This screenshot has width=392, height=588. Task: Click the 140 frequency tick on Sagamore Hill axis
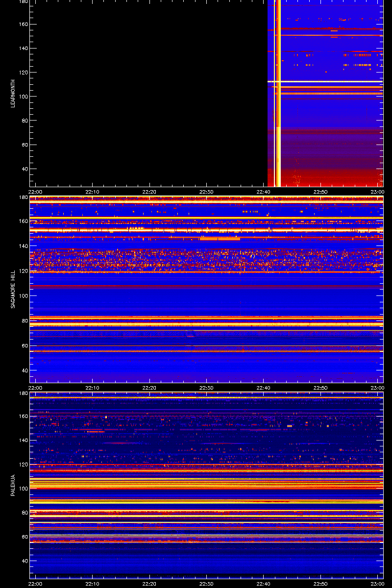24,246
